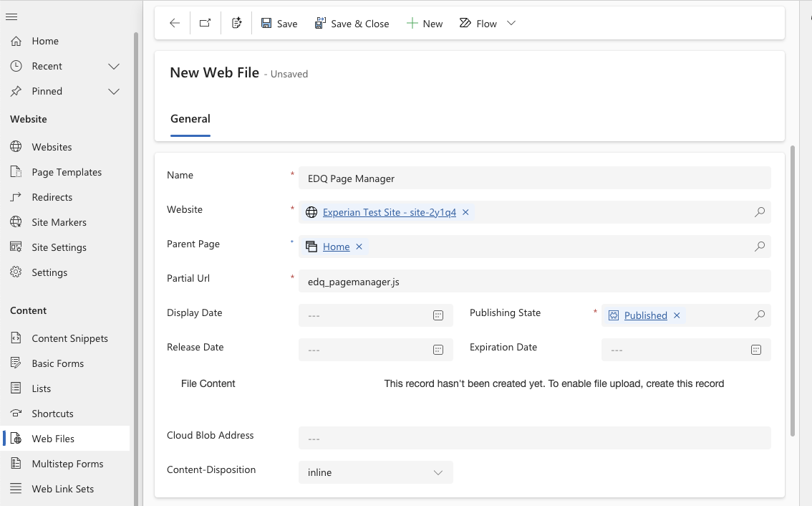
Task: Switch to the General tab
Action: coord(190,119)
